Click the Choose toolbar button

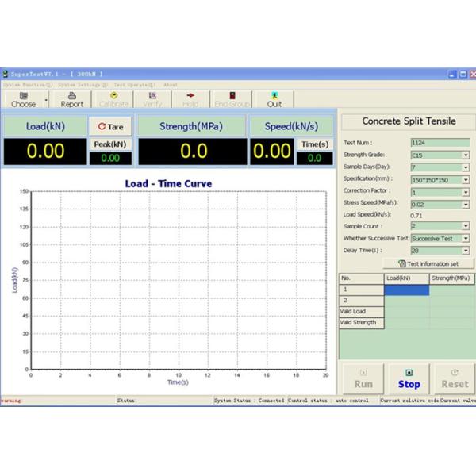coord(23,98)
